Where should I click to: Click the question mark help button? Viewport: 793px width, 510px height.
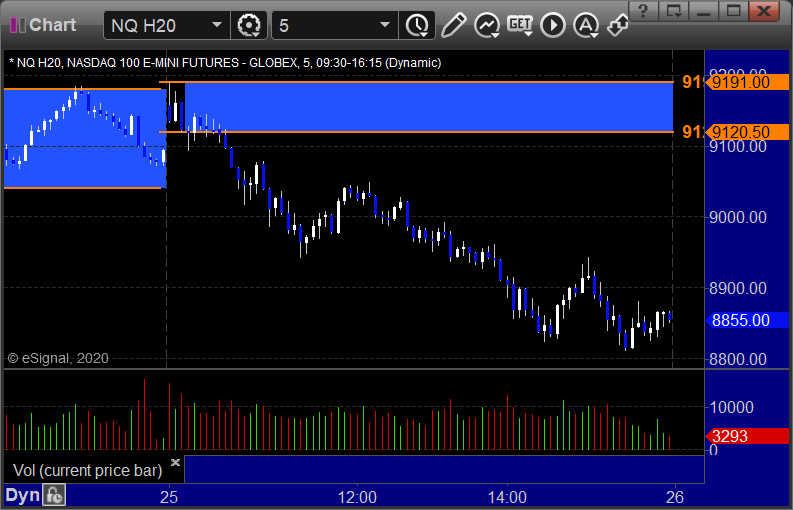643,11
